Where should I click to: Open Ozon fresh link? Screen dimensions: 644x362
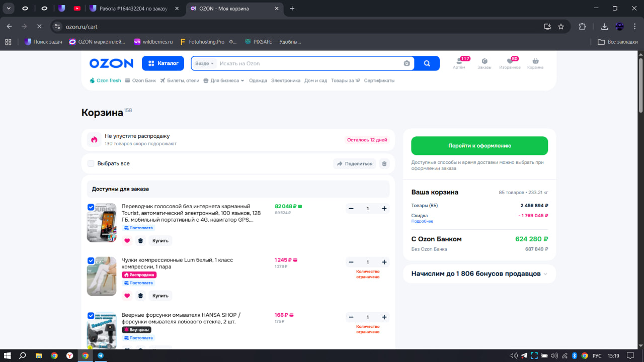[x=105, y=80]
